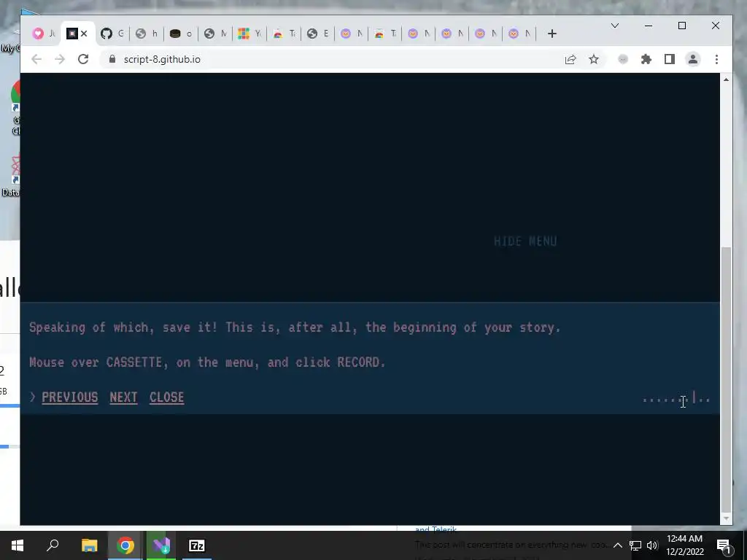Close the active script-8 tab
Image resolution: width=747 pixels, height=560 pixels.
(x=84, y=34)
